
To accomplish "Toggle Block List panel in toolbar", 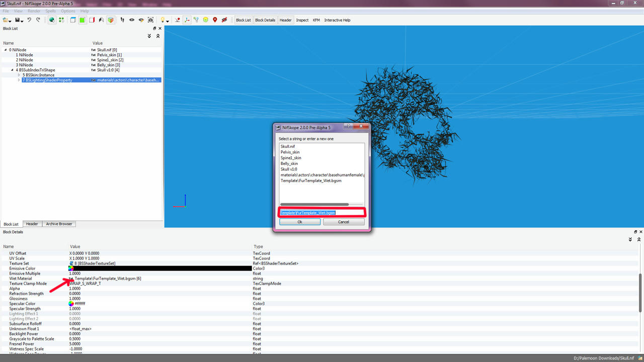I will click(243, 20).
